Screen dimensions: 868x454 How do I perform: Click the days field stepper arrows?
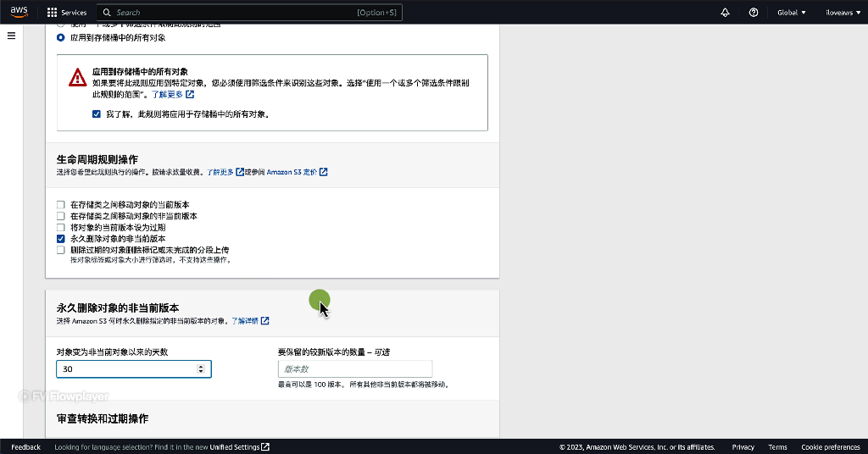click(x=201, y=368)
